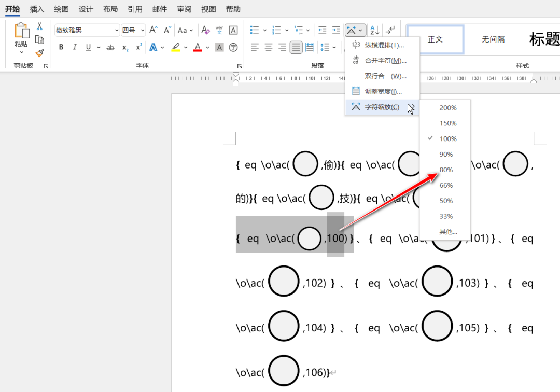Open the Phonetic Guide (拼音指南) tool
The width and height of the screenshot is (560, 392).
coord(219,30)
